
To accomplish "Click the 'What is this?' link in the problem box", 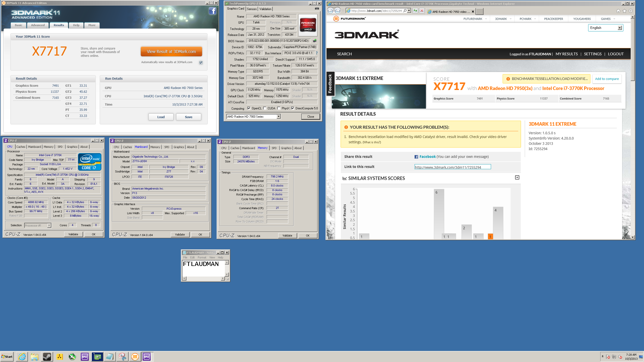I will click(x=372, y=142).
